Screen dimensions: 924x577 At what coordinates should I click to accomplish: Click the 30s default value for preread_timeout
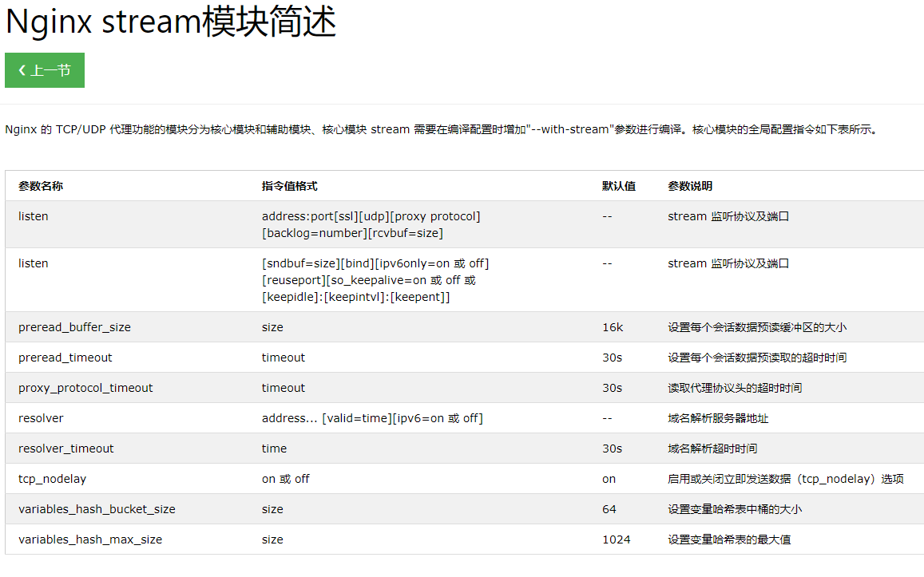613,358
